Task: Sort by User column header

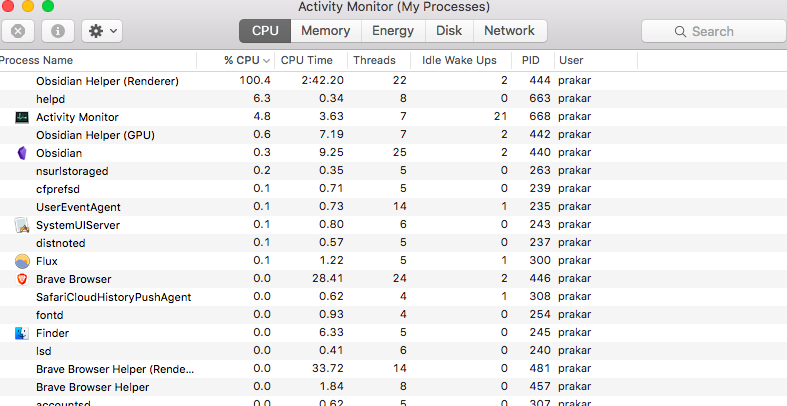Action: (x=571, y=60)
